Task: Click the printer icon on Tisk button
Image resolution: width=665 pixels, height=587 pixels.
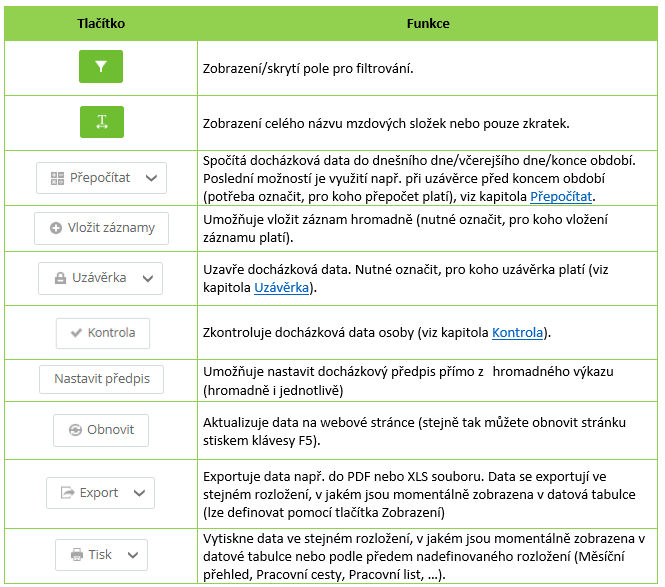Action: [x=77, y=554]
